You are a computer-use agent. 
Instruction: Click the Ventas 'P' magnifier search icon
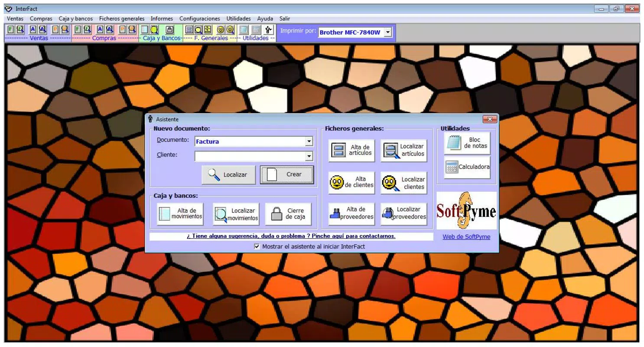(x=65, y=29)
